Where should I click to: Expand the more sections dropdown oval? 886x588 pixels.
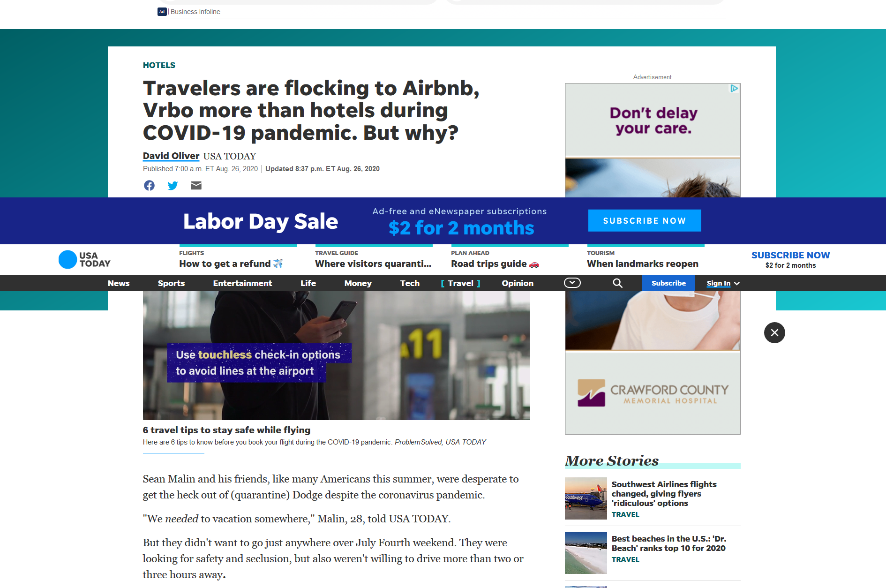[x=572, y=283]
